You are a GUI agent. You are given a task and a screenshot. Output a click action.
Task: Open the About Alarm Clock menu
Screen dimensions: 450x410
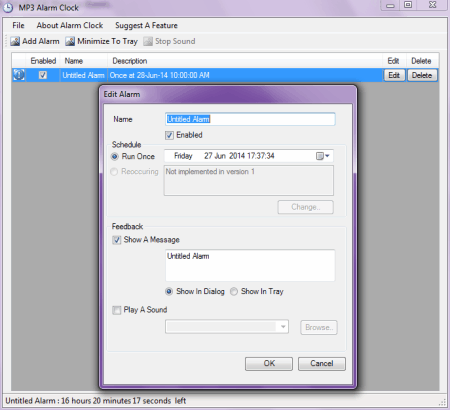point(70,25)
